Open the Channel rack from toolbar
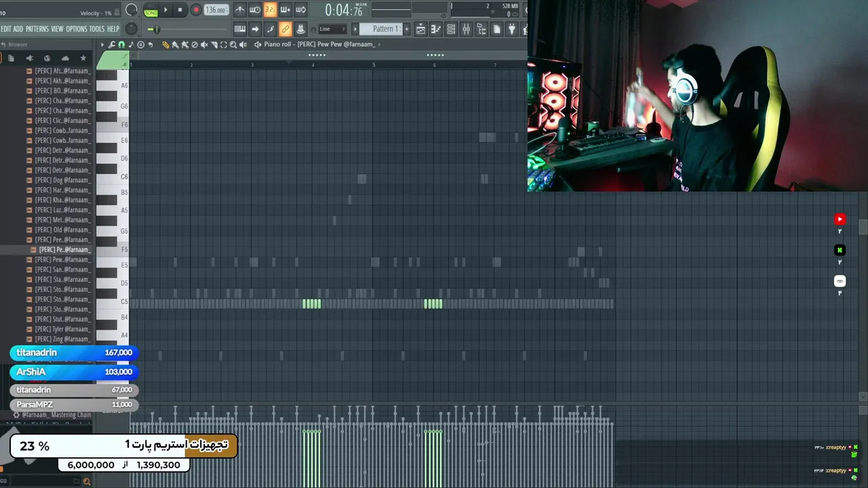 pyautogui.click(x=451, y=29)
